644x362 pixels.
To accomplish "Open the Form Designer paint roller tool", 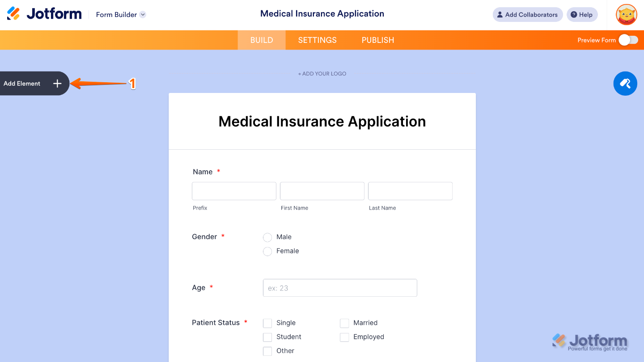I will [625, 83].
